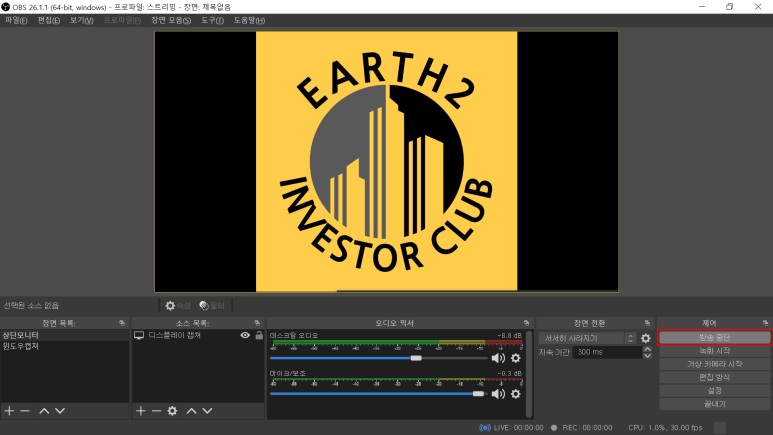The image size is (773, 435).
Task: Click the 방송 중단 button
Action: click(714, 337)
